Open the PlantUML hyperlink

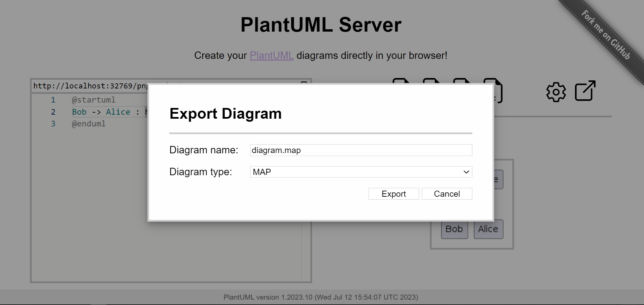(271, 55)
